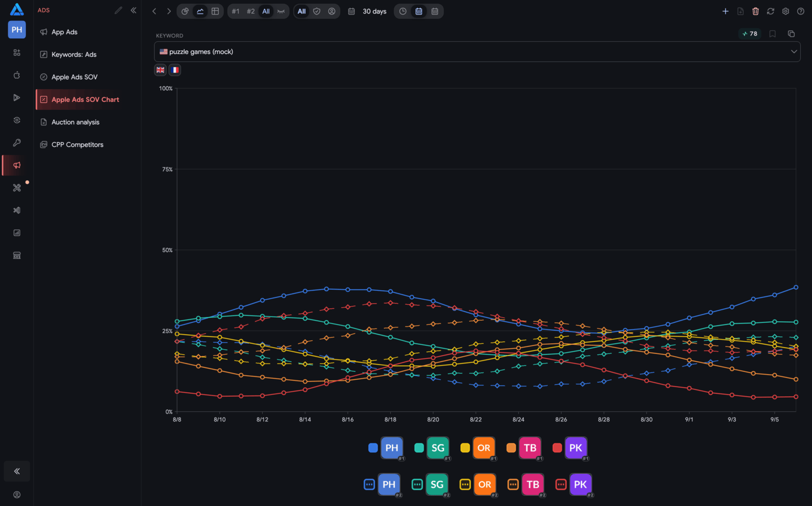The width and height of the screenshot is (812, 506).
Task: Click the plus add icon
Action: pyautogui.click(x=726, y=11)
